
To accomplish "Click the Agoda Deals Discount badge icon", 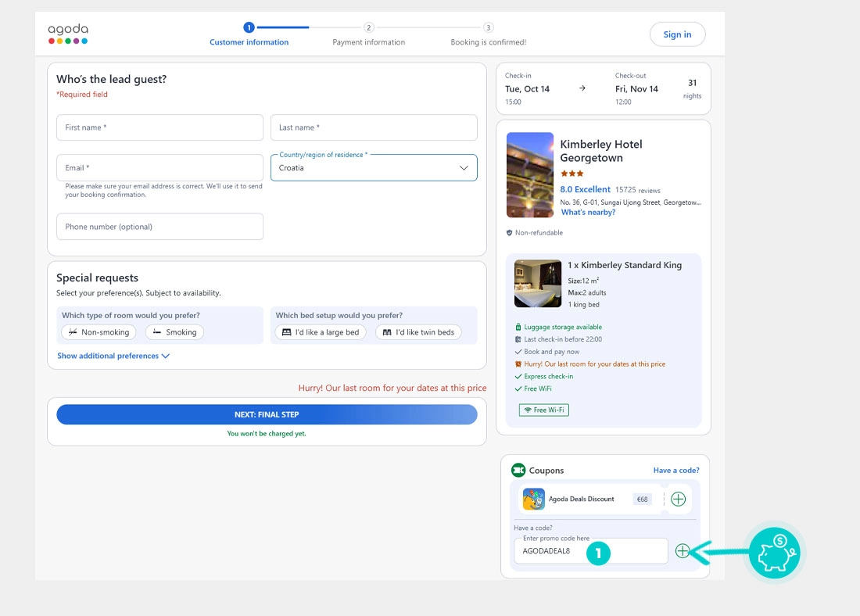I will click(534, 499).
